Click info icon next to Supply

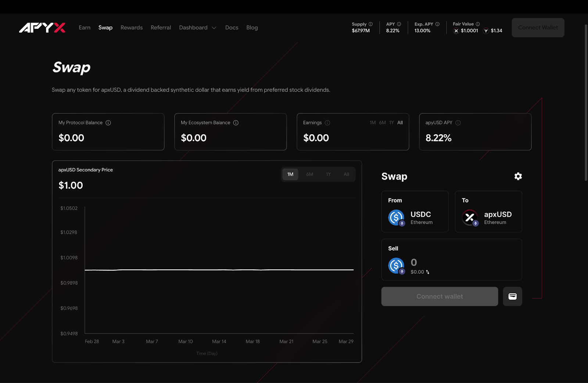(370, 24)
